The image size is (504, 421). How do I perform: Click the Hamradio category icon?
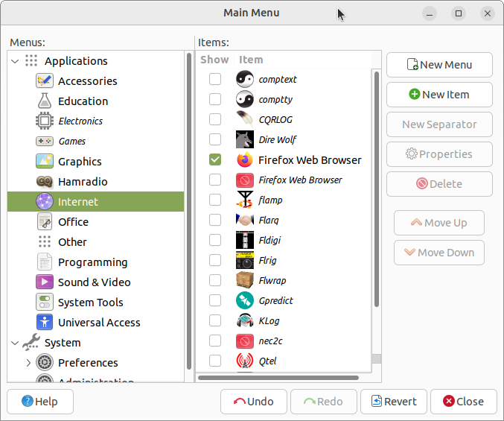click(45, 182)
